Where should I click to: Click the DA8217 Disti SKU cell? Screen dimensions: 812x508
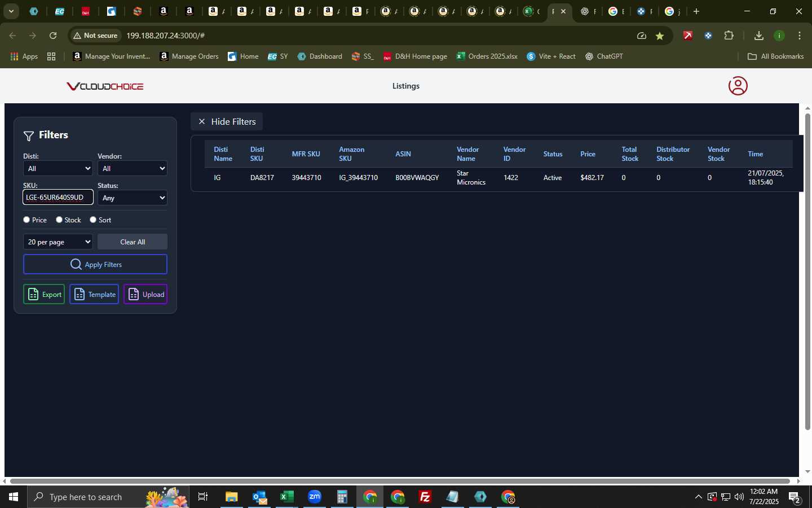point(262,178)
